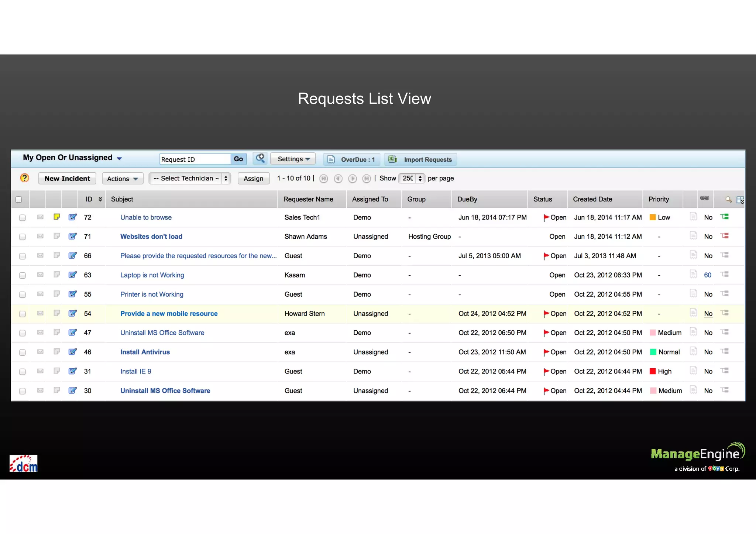Expand the Settings dropdown
Screen dimensions: 756x534
click(293, 159)
